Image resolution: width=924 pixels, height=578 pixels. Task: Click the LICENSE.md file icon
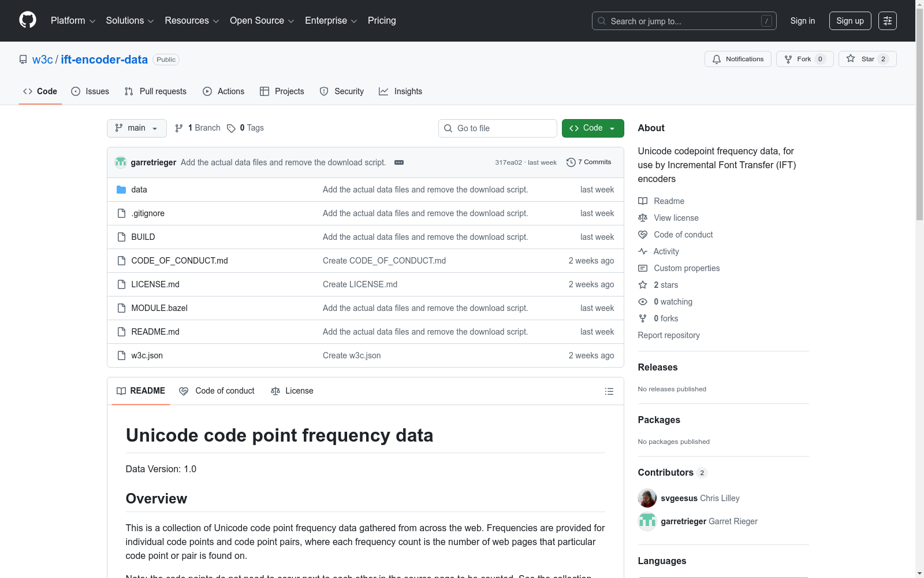[x=121, y=284]
